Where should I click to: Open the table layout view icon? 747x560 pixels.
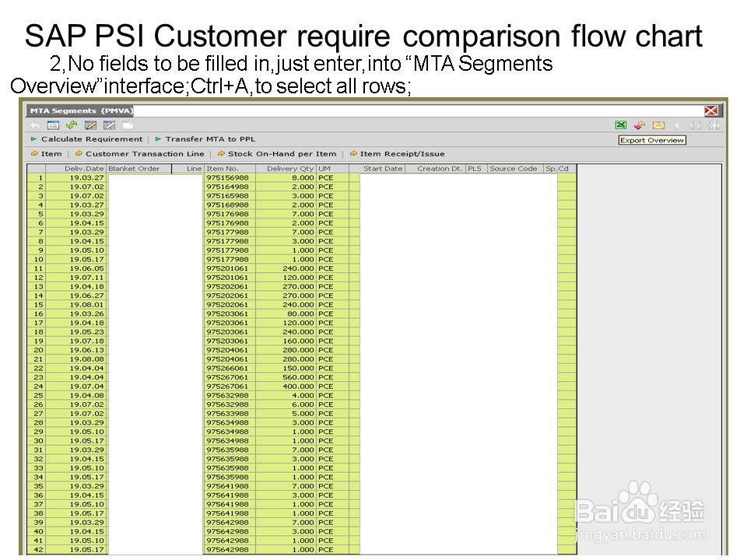[x=53, y=125]
